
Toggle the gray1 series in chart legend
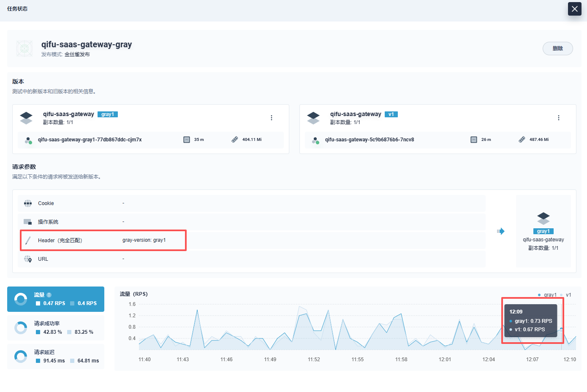click(547, 295)
